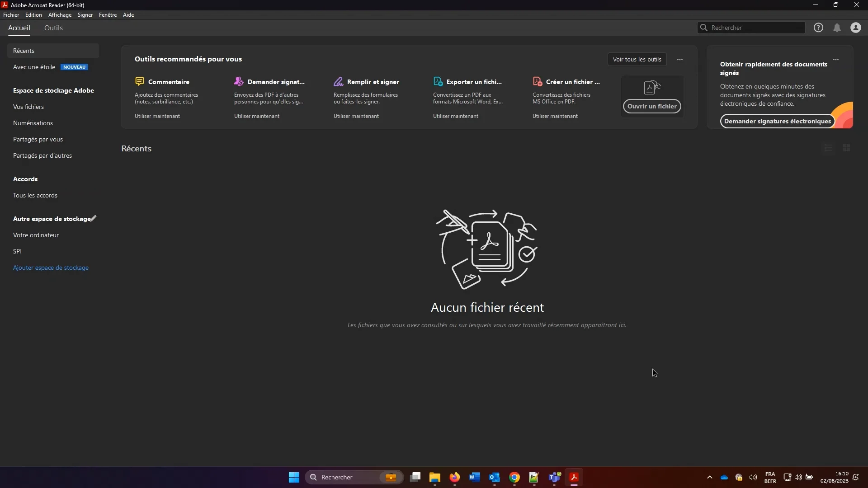This screenshot has width=868, height=488.
Task: Click Ajouter espace de stockage link
Action: click(x=51, y=267)
